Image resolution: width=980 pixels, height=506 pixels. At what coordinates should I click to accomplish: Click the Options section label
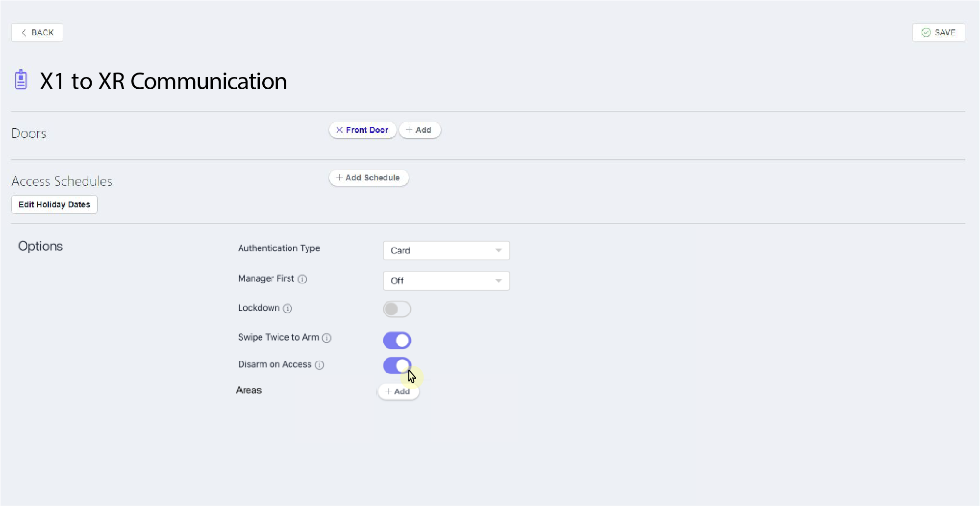click(x=41, y=246)
